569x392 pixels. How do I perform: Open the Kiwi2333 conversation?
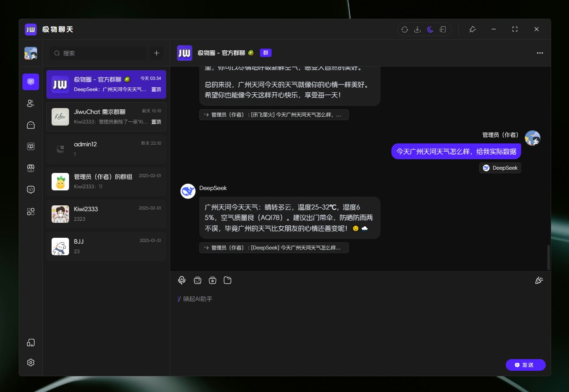tap(106, 214)
